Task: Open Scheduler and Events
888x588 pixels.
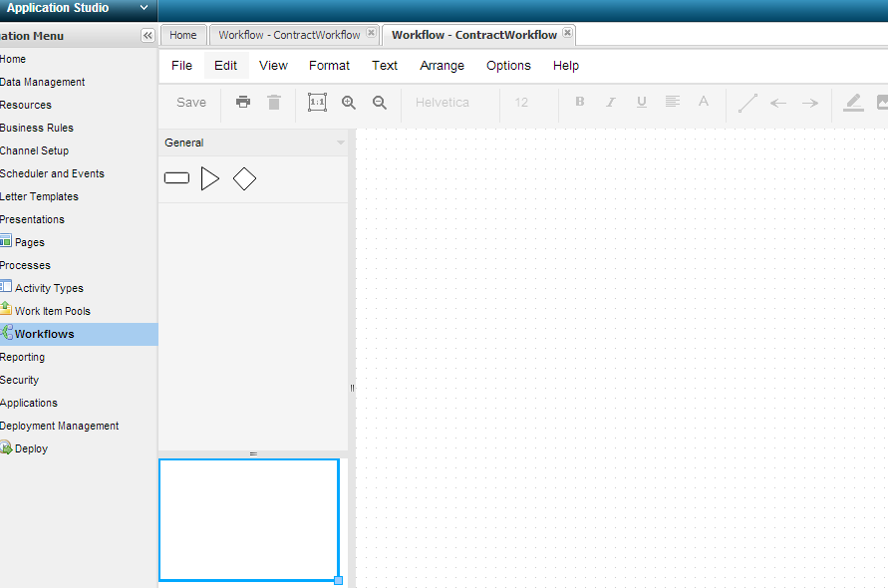Action: tap(53, 173)
